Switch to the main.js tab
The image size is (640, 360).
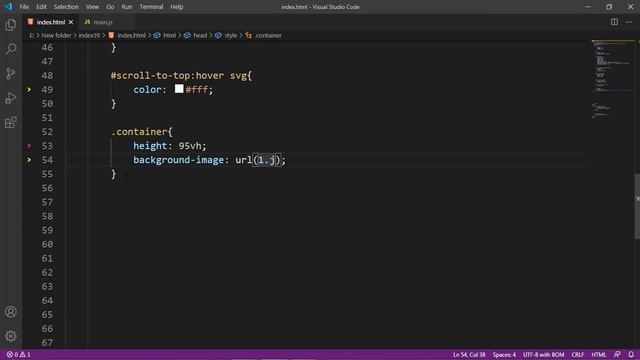(103, 22)
